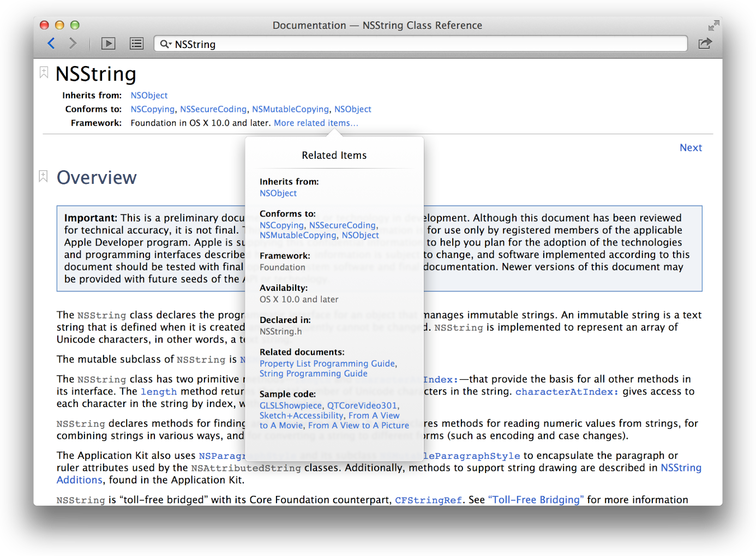756x556 pixels.
Task: Click NSString.h under Declared in
Action: (x=281, y=332)
